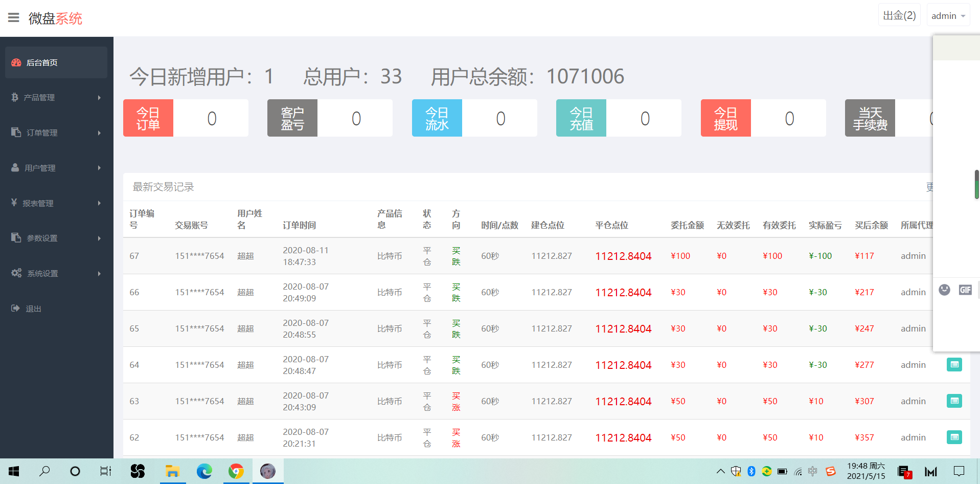Image resolution: width=980 pixels, height=484 pixels.
Task: Click order number 67 cell
Action: coord(134,256)
